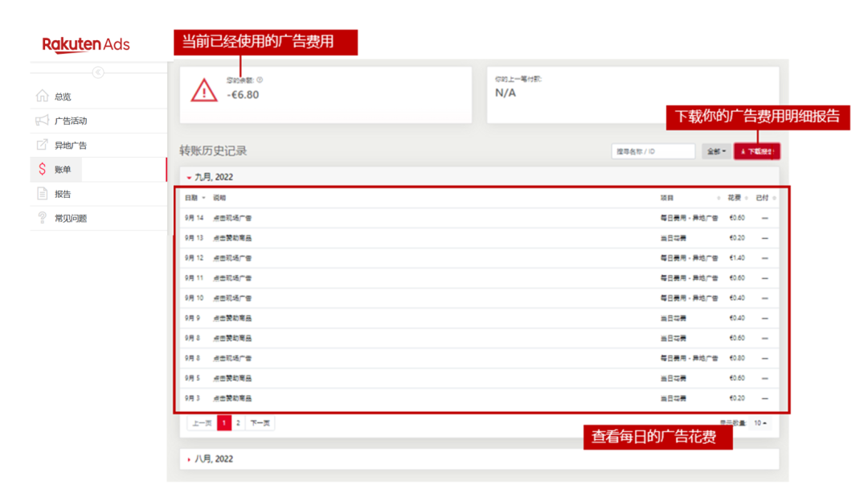Screen dimensions: 868x489
Task: Go to the 上一页 previous page
Action: click(x=202, y=423)
